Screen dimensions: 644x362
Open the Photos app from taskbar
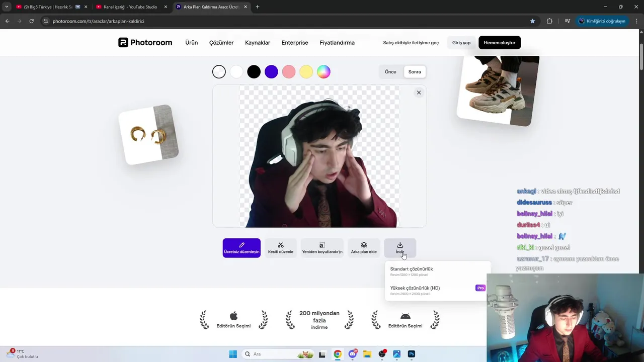click(x=397, y=354)
